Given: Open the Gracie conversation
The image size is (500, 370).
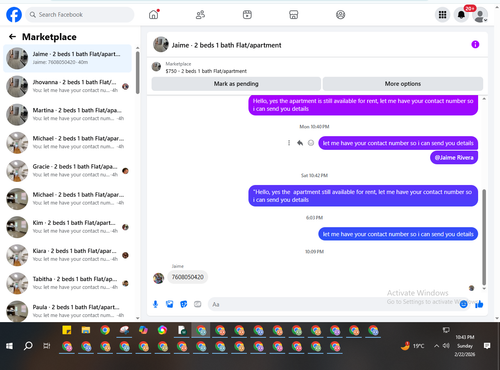Looking at the screenshot, I should [x=68, y=171].
